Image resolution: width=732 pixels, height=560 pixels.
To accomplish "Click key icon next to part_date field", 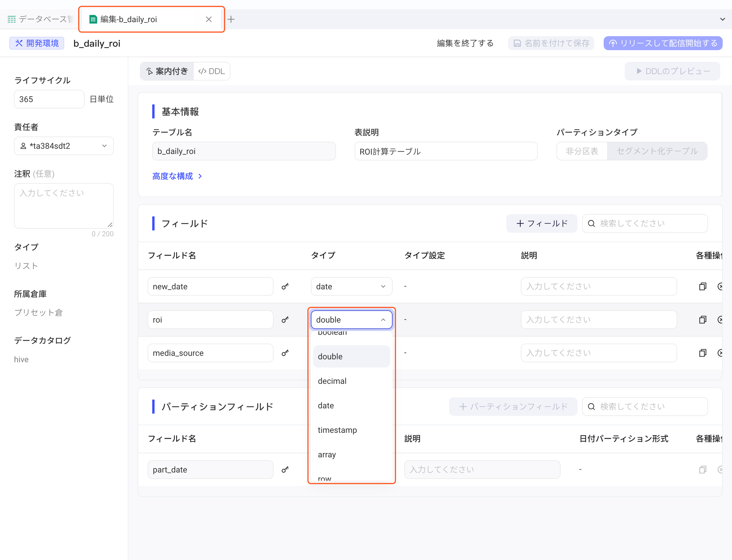I will pos(285,469).
